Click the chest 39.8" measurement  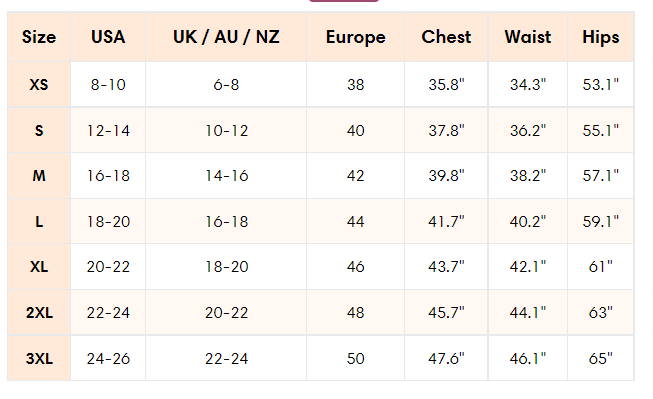446,176
